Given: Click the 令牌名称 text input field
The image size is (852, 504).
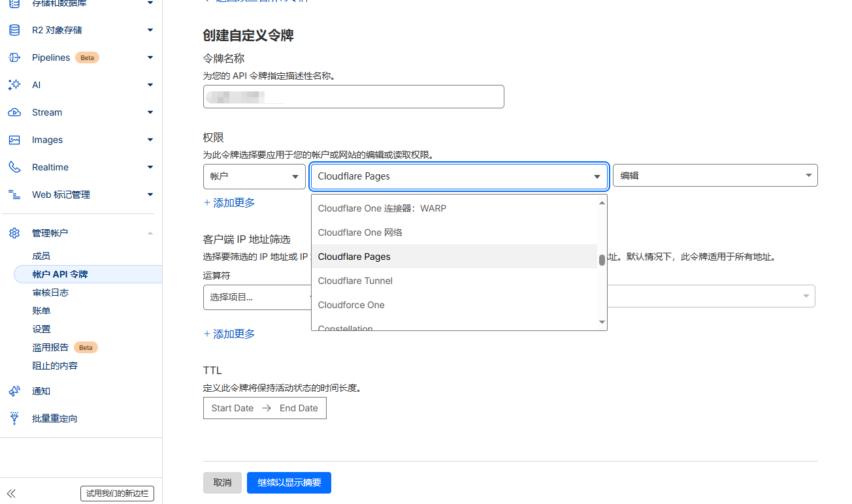Looking at the screenshot, I should click(353, 97).
